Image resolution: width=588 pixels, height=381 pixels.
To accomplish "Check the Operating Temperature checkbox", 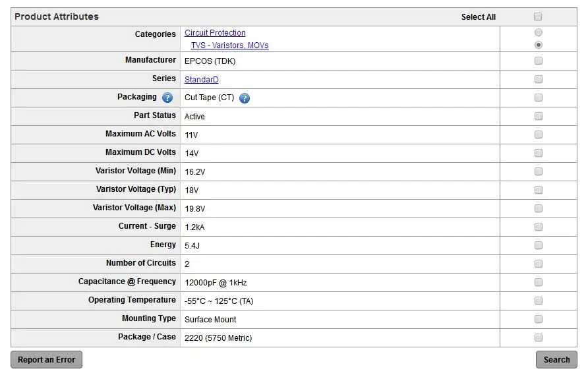I will tap(539, 301).
